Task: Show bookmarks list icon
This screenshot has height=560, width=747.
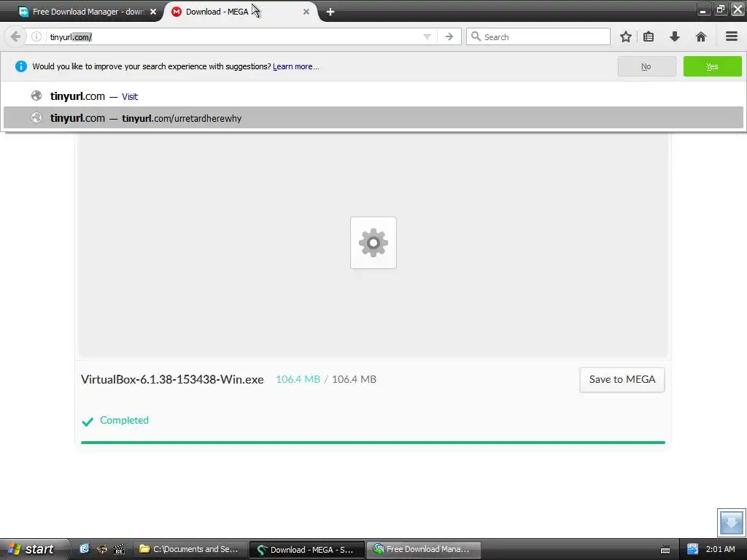Action: (x=649, y=36)
